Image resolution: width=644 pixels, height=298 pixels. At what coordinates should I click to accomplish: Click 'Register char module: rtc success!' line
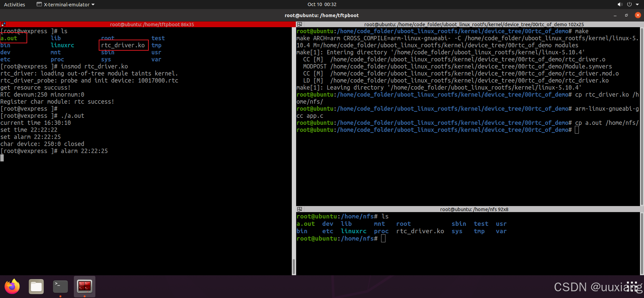pyautogui.click(x=57, y=102)
